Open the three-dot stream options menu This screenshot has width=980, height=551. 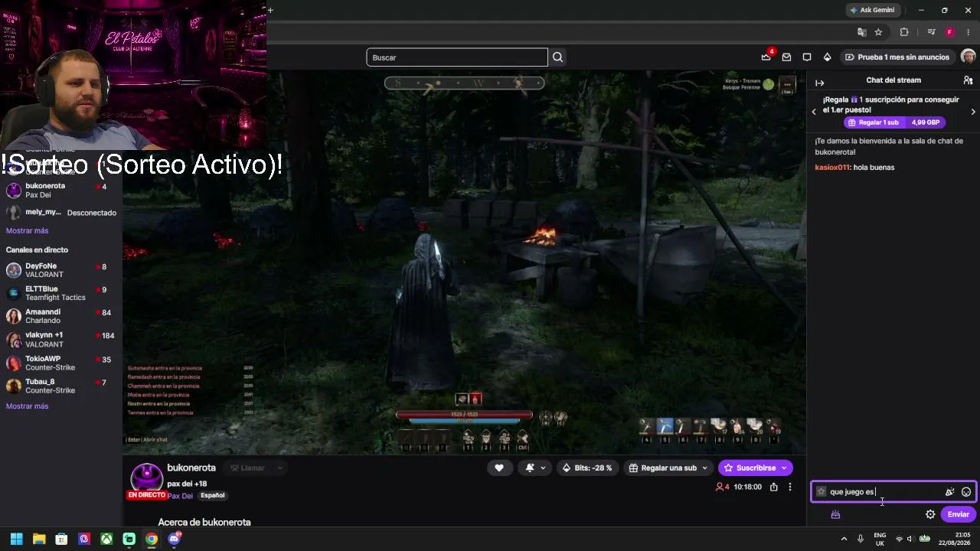[790, 487]
